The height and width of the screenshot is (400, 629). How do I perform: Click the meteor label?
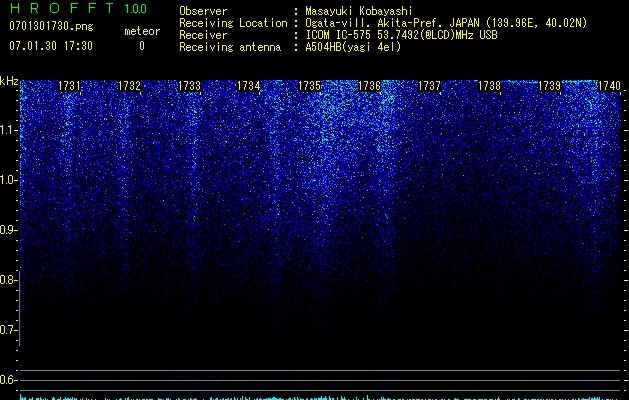(142, 31)
